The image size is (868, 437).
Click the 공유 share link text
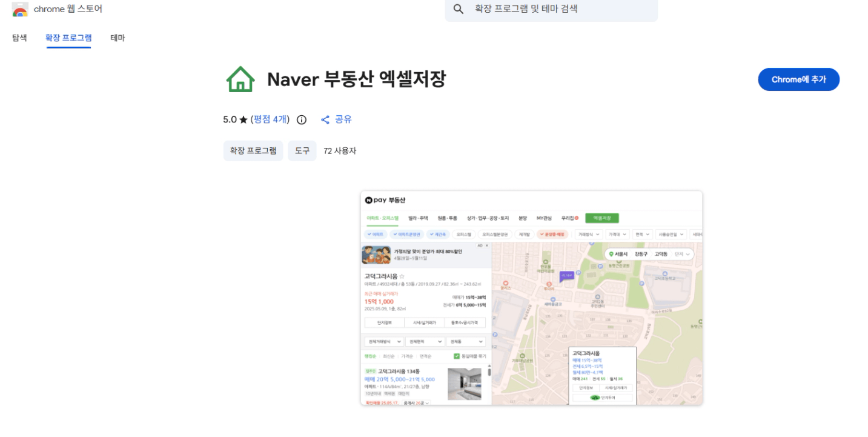click(343, 119)
